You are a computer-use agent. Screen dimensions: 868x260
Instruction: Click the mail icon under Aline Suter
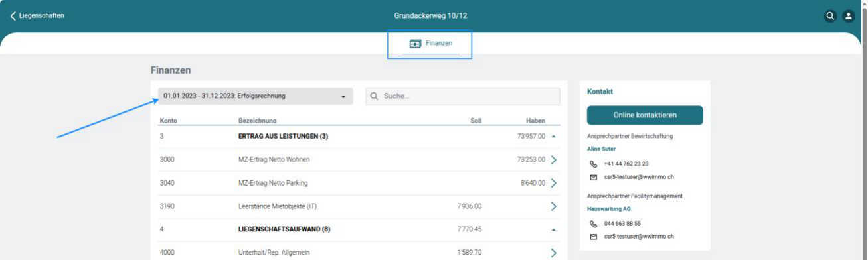tap(594, 178)
